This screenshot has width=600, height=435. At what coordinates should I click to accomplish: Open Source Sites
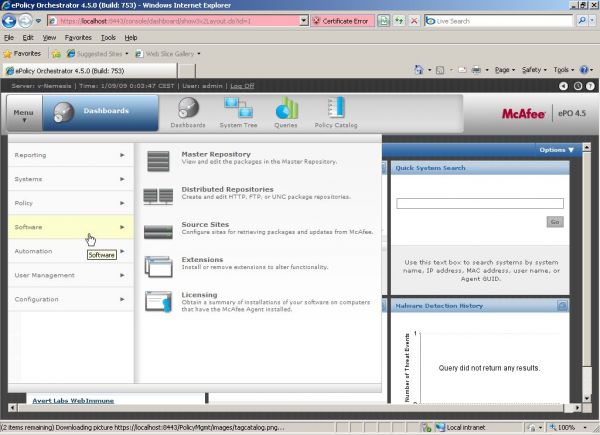205,225
